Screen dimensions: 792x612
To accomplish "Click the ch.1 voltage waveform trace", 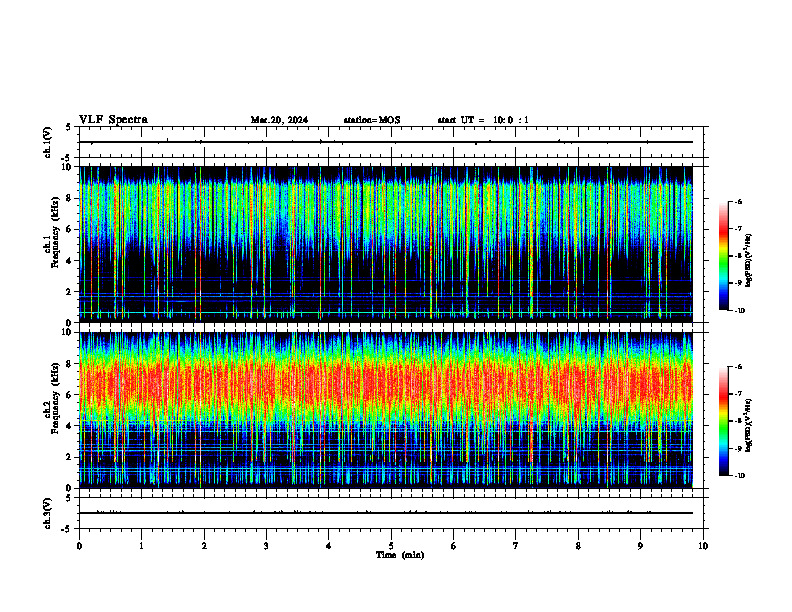I will point(386,142).
